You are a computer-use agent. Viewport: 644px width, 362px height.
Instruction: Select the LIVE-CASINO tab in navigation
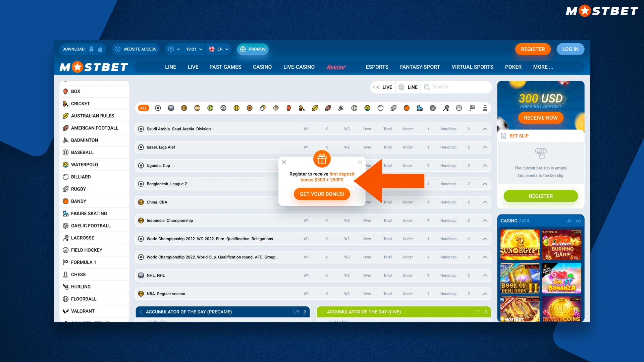pos(299,67)
